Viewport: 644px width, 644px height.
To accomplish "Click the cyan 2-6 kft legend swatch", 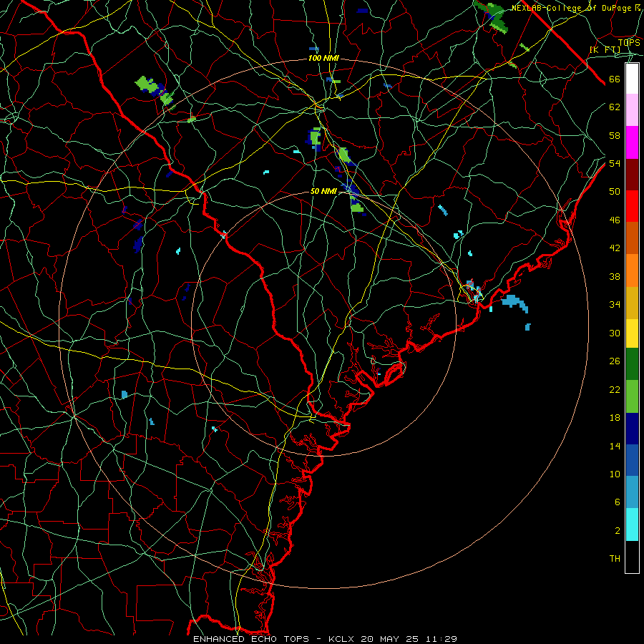I will pyautogui.click(x=632, y=525).
